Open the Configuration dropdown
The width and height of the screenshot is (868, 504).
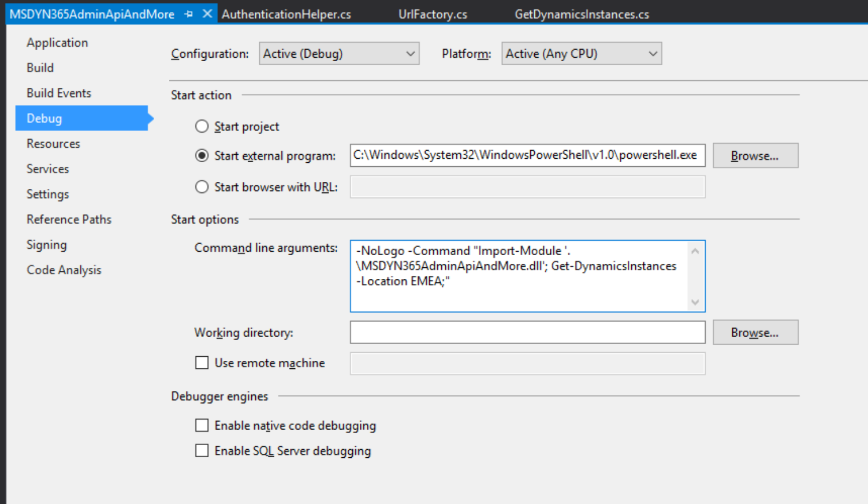[x=339, y=54]
